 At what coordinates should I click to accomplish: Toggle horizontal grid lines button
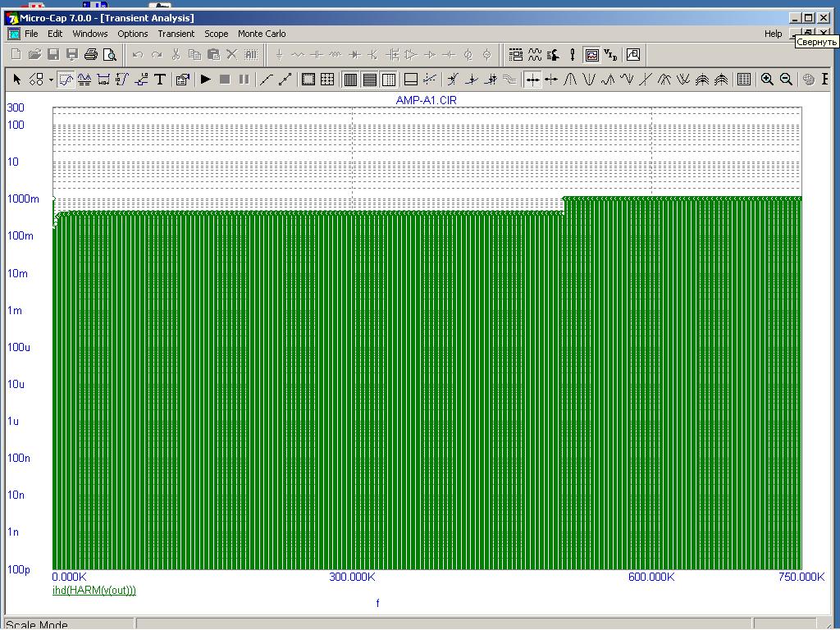pyautogui.click(x=370, y=80)
